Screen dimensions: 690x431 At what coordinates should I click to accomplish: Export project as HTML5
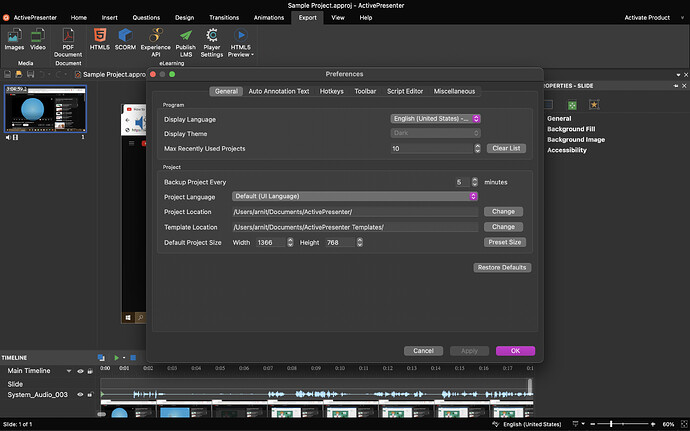(x=99, y=39)
